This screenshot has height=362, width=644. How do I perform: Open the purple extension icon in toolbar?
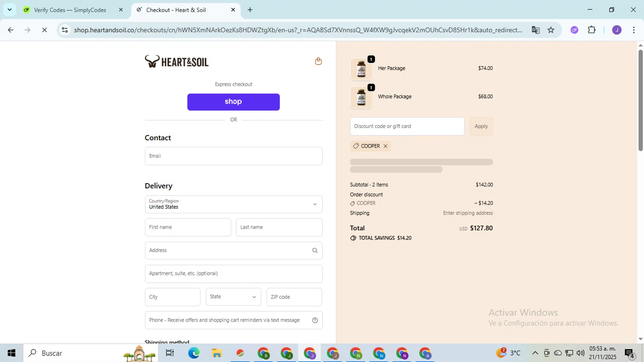click(x=574, y=30)
